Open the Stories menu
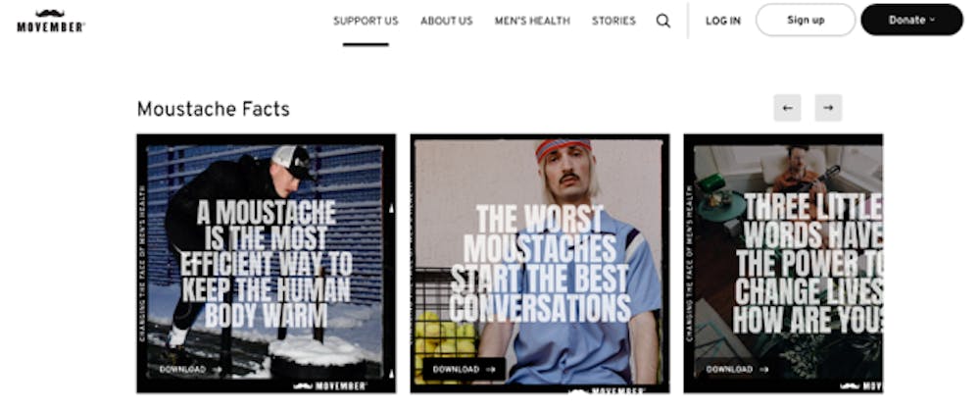This screenshot has height=412, width=980. [613, 21]
